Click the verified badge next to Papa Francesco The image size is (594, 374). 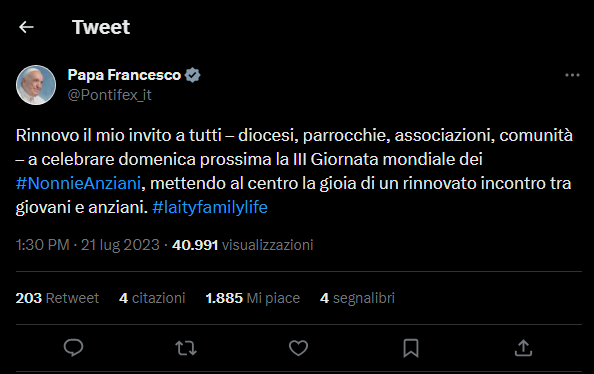click(192, 75)
